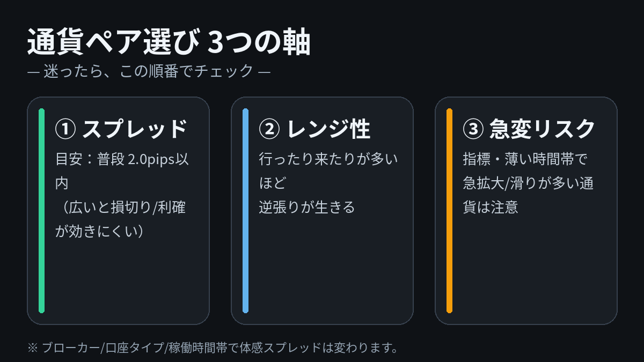Click the line 指標・薄い時間帯で

525,160
